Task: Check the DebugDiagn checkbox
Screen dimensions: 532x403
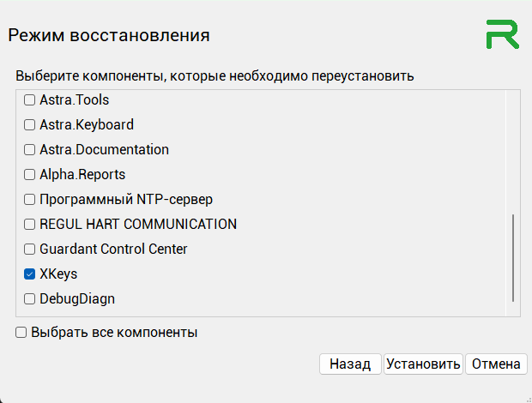Action: pyautogui.click(x=29, y=299)
